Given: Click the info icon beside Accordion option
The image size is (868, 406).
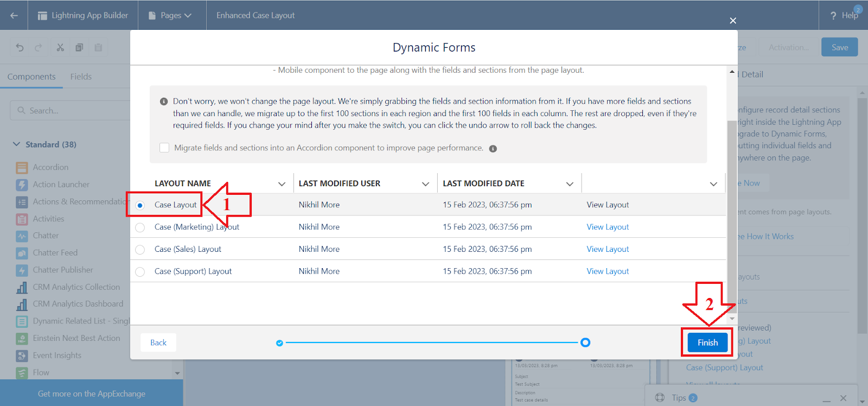Looking at the screenshot, I should [493, 149].
